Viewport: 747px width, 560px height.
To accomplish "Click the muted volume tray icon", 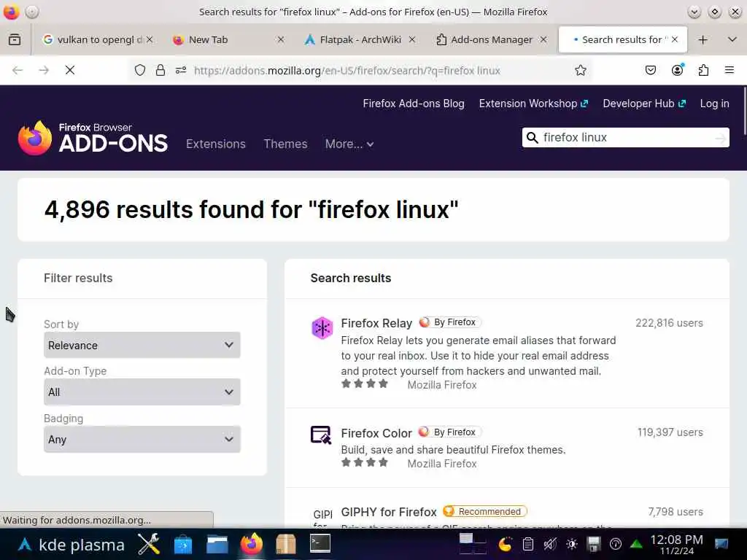I will tap(550, 544).
